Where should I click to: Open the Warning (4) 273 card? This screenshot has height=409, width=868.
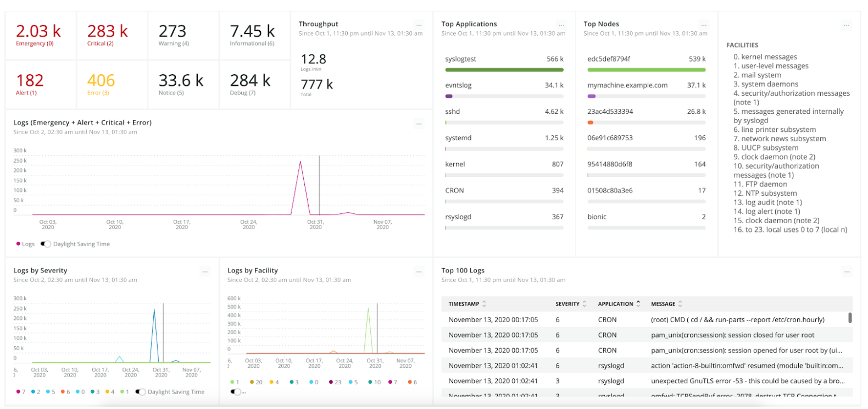click(x=183, y=36)
